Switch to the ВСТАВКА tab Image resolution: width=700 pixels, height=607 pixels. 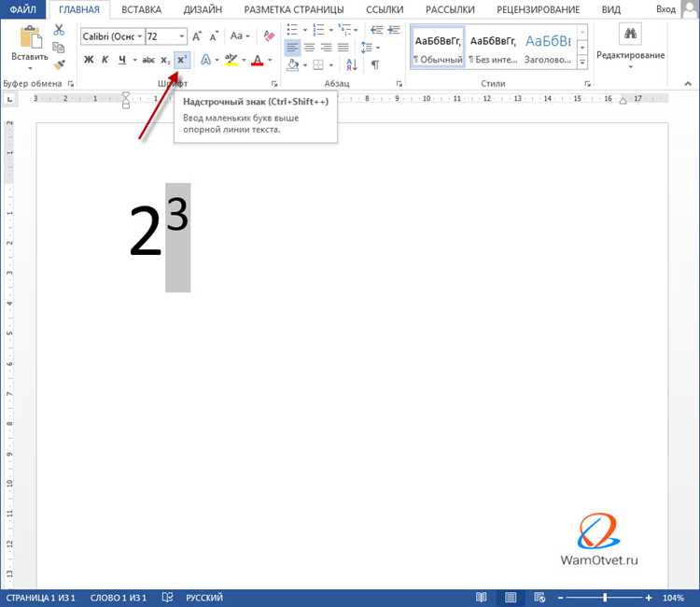click(x=142, y=9)
